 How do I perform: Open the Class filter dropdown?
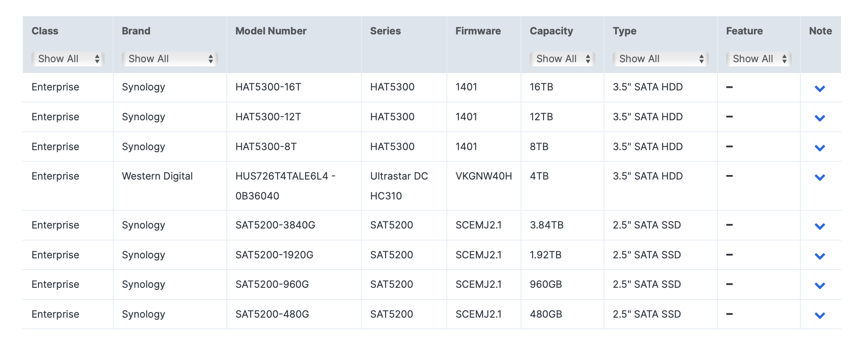point(68,59)
